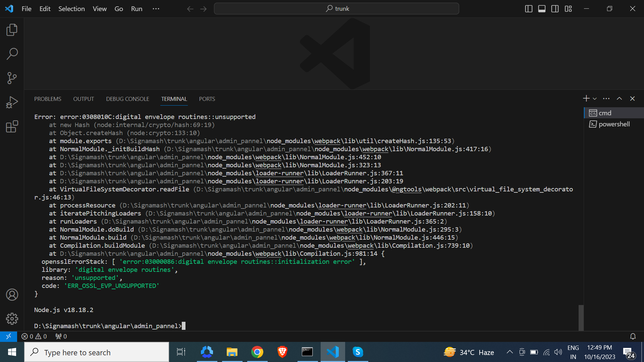Open the Go menu
The height and width of the screenshot is (362, 644).
tap(119, 9)
